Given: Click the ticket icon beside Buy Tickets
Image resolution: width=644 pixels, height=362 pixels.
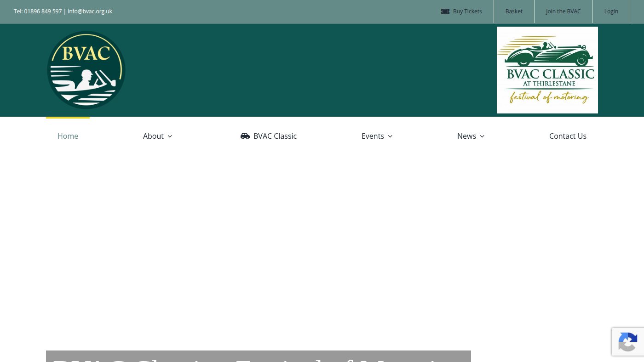Looking at the screenshot, I should pos(445,11).
